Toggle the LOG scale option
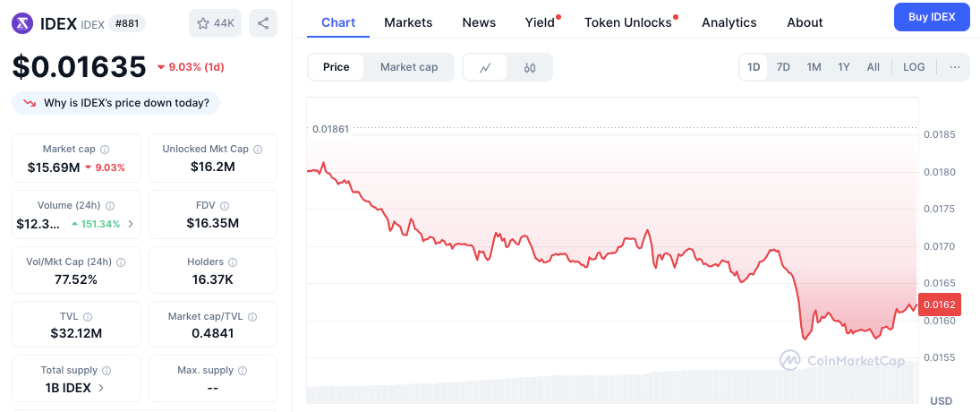The width and height of the screenshot is (980, 412). click(914, 67)
